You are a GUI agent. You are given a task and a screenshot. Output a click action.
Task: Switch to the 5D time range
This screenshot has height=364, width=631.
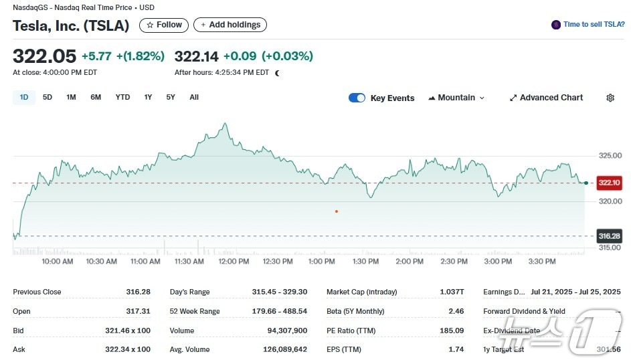coord(48,98)
